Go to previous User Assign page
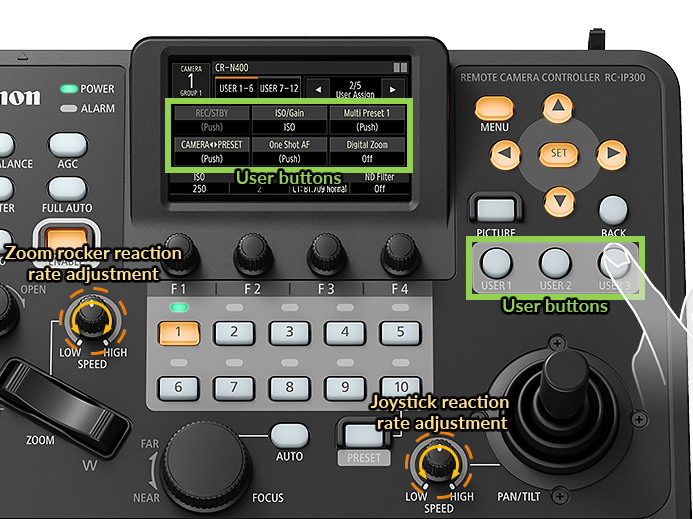This screenshot has height=519, width=693. (x=319, y=88)
